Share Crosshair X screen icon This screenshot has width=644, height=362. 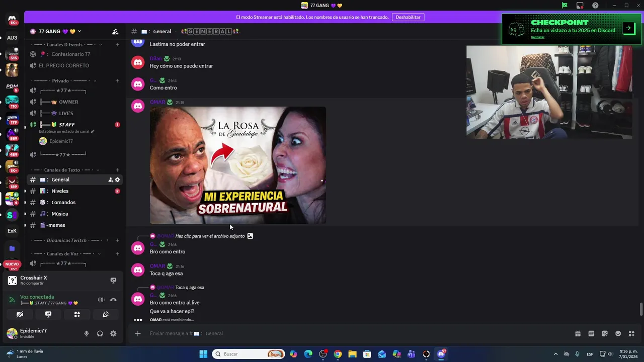coord(113,281)
